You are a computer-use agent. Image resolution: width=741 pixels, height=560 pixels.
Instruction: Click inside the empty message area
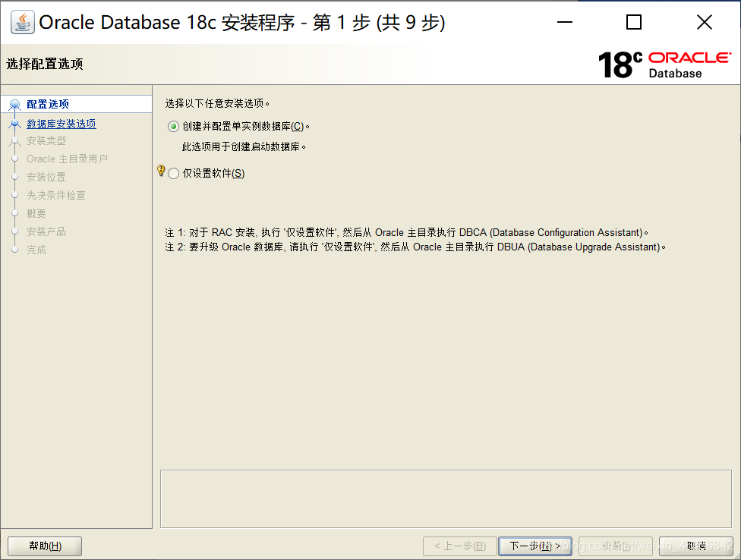(446, 499)
